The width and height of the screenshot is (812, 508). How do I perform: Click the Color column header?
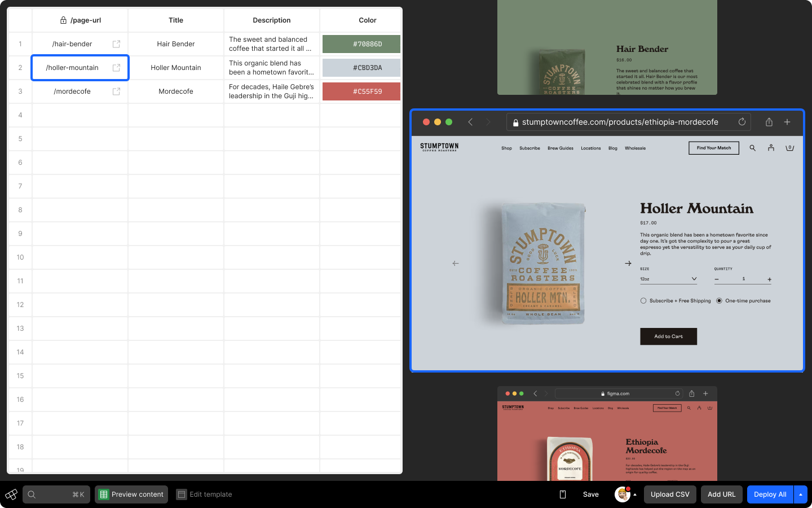point(361,20)
